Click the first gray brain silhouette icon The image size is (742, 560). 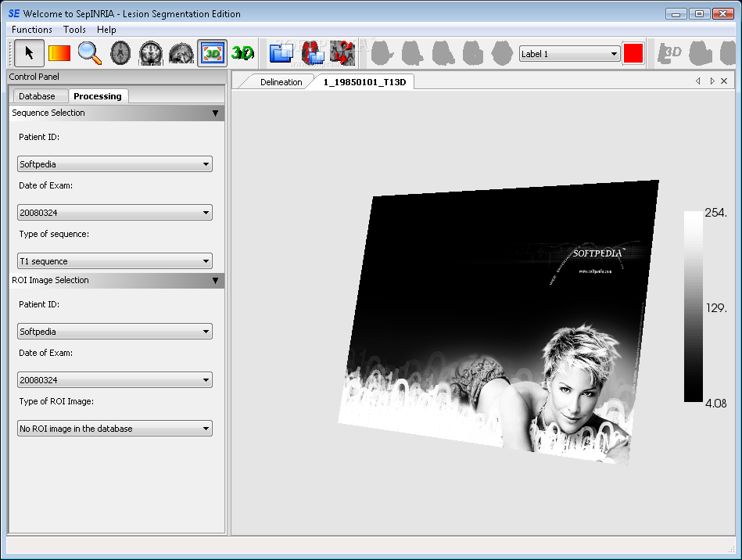(382, 53)
